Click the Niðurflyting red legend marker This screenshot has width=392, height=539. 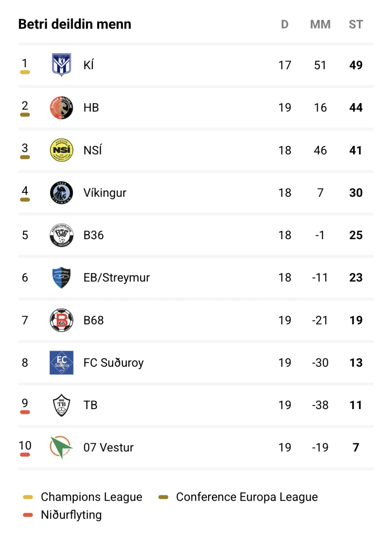28,515
